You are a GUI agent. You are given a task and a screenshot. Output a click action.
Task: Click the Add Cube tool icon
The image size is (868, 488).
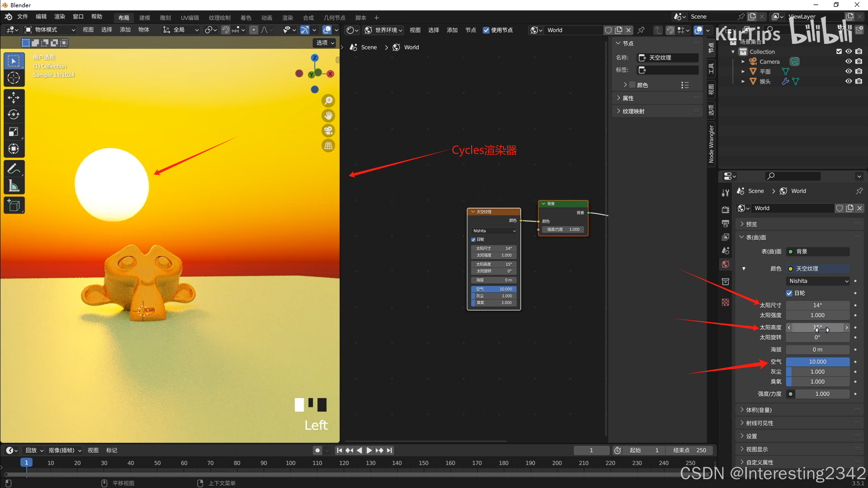14,205
